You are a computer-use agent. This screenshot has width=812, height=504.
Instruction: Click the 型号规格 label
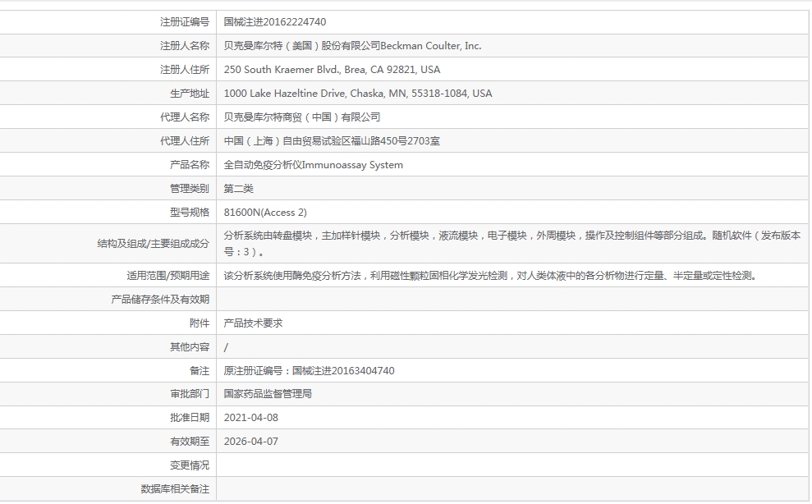(190, 213)
